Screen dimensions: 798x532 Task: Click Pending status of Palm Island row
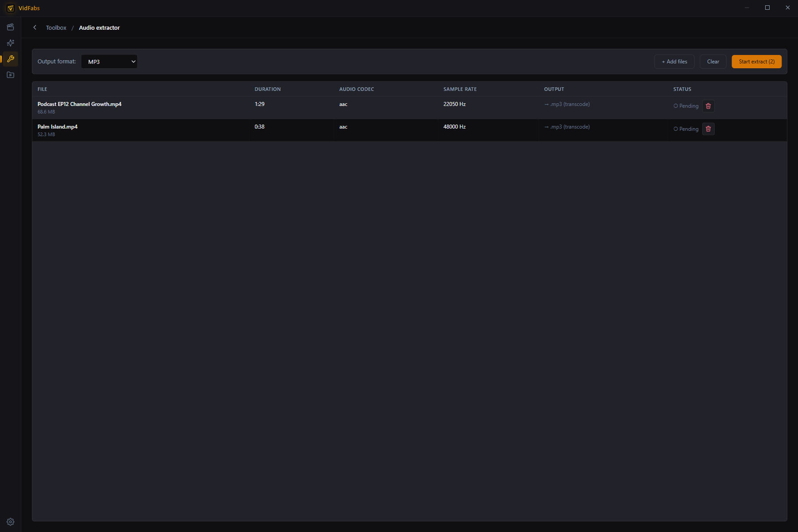coord(686,129)
